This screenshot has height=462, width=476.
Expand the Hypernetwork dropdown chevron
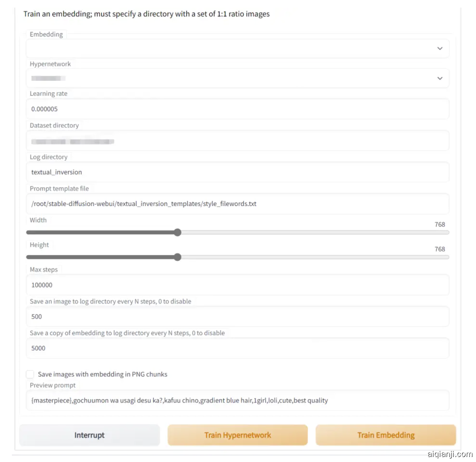coord(440,78)
